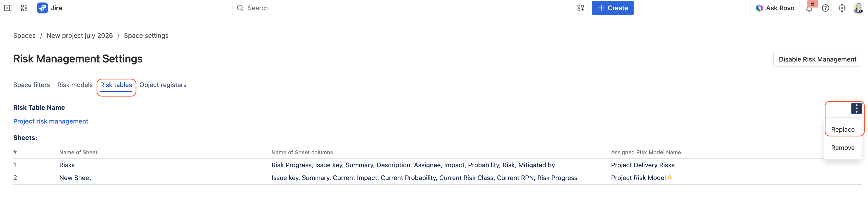Open the Object registers tab
The width and height of the screenshot is (868, 211).
(x=163, y=85)
